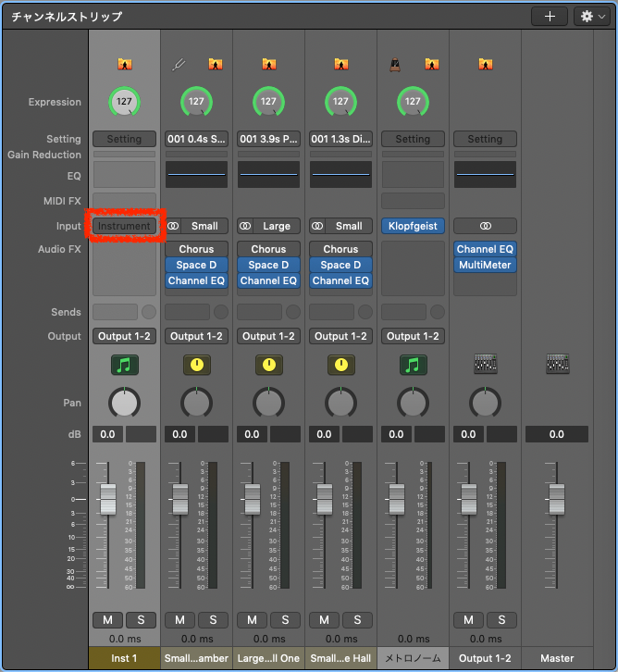Mute the Output 1-2 channel strip
The image size is (618, 672).
tap(468, 620)
